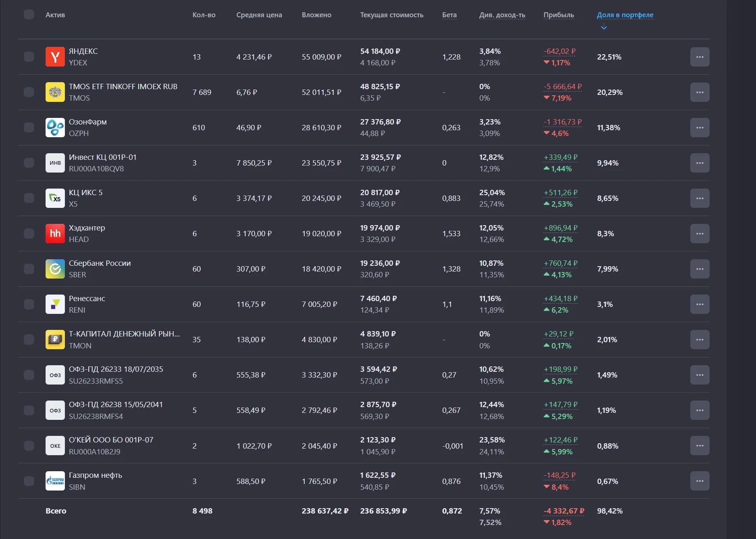Viewport: 756px width, 539px height.
Task: Click the Ренессанс RENI logo icon
Action: tap(55, 304)
